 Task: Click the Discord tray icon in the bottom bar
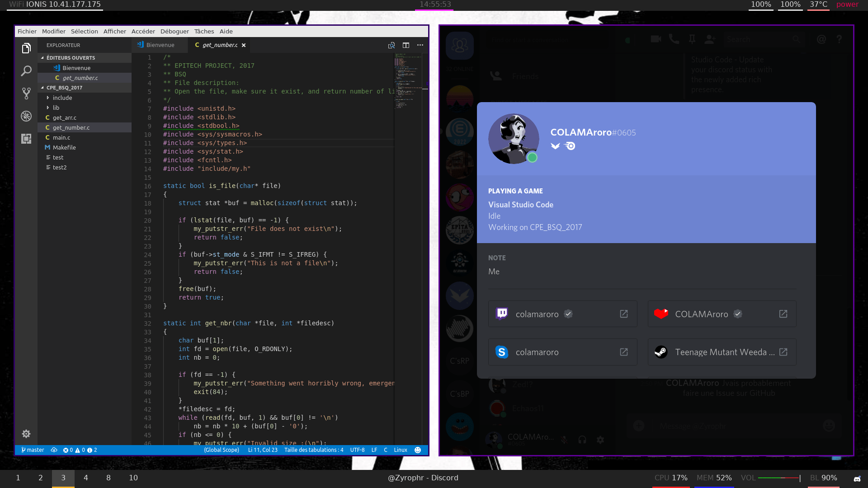[x=857, y=479]
